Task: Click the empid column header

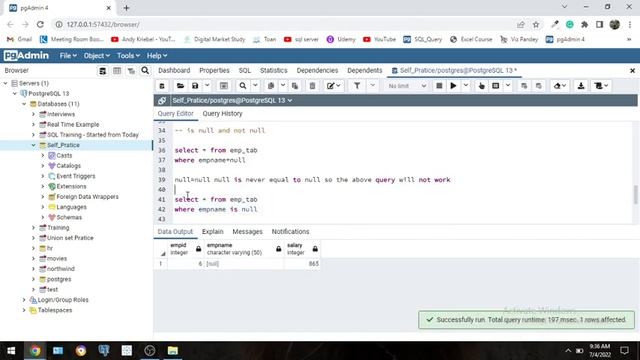Action: coord(185,249)
